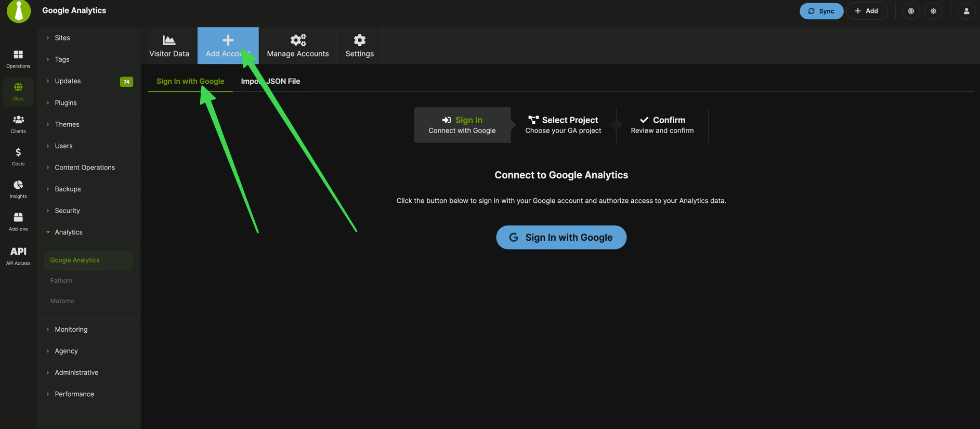Expand the Security menu arrow
Image resolution: width=980 pixels, height=429 pixels.
(x=48, y=211)
